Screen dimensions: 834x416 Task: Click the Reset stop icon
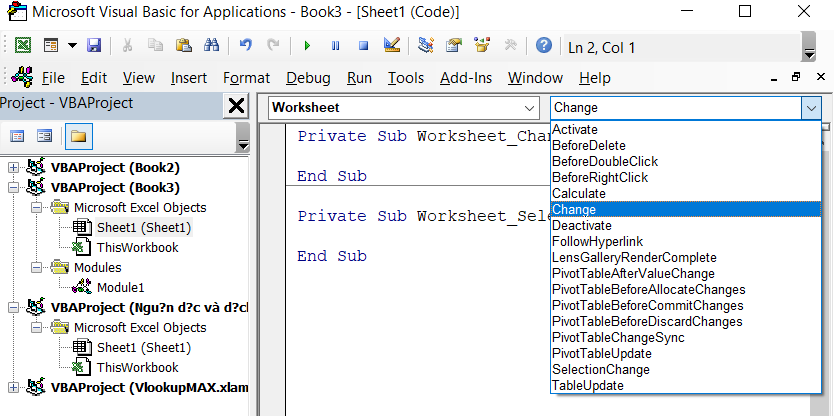[x=363, y=46]
